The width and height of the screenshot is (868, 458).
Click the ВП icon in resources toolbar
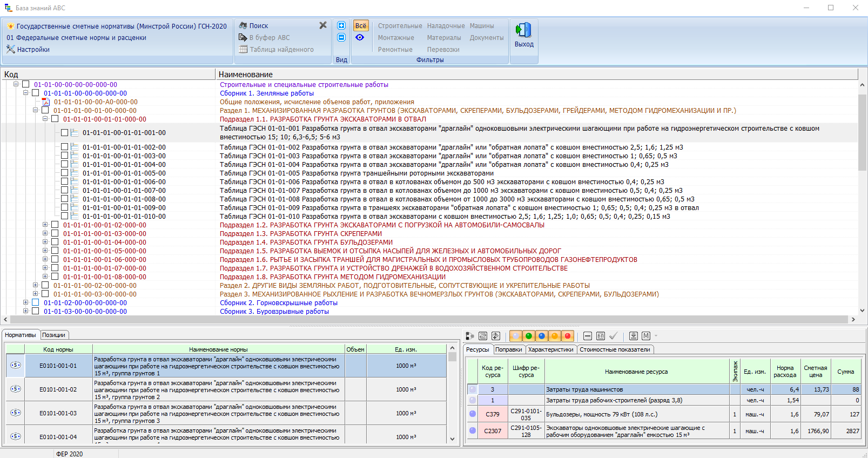click(x=601, y=336)
